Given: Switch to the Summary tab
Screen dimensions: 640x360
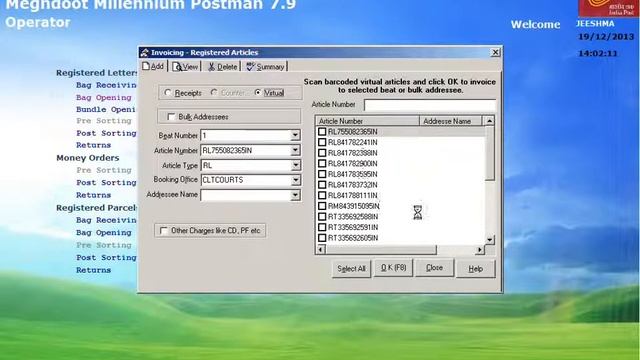Looking at the screenshot, I should click(265, 67).
